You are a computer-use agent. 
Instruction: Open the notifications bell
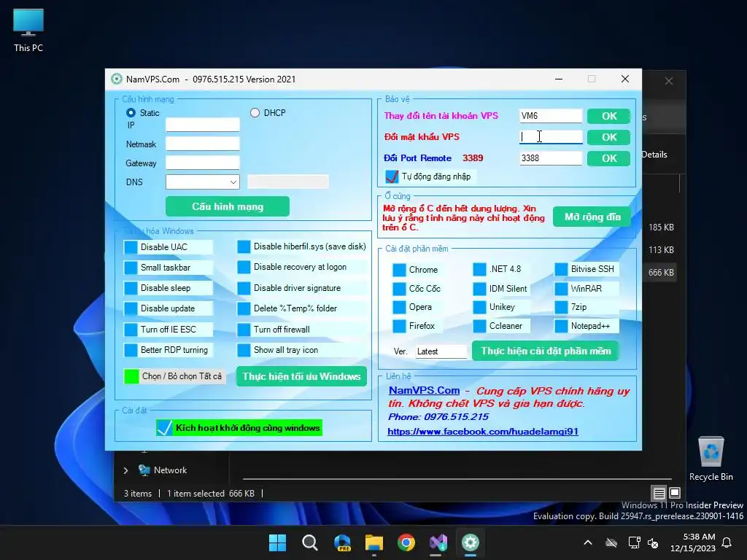727,542
